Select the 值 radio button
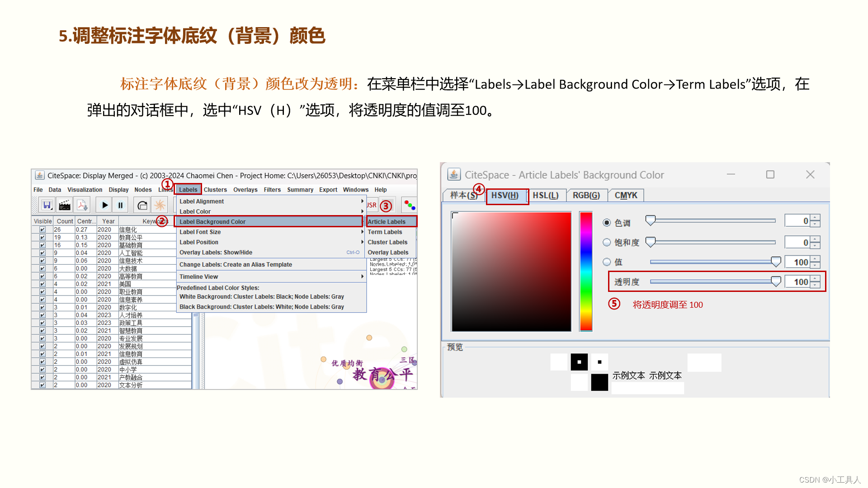The width and height of the screenshot is (868, 488). point(607,262)
